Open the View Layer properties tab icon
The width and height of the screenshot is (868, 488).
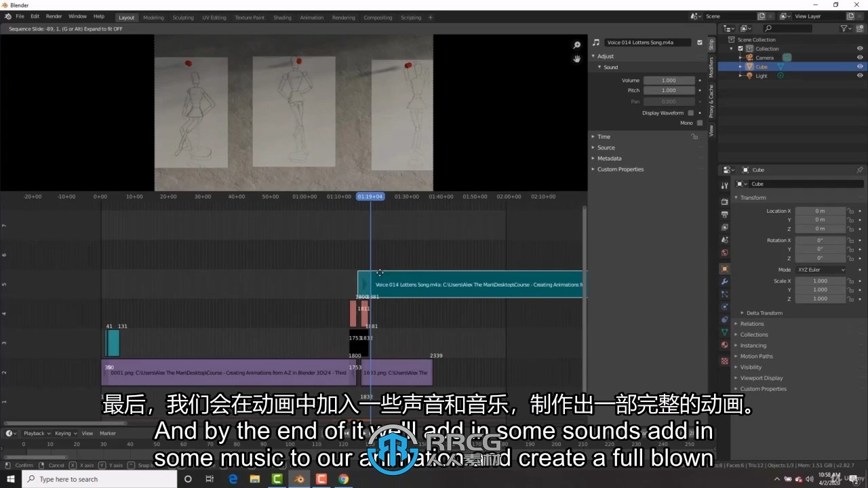coord(724,227)
